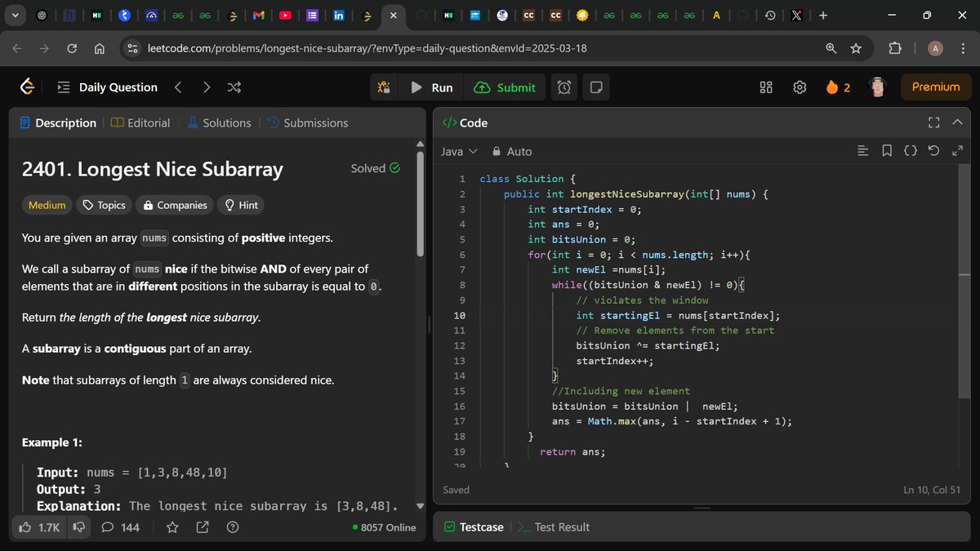Expand the Companies tag
Viewport: 980px width, 551px height.
[175, 205]
